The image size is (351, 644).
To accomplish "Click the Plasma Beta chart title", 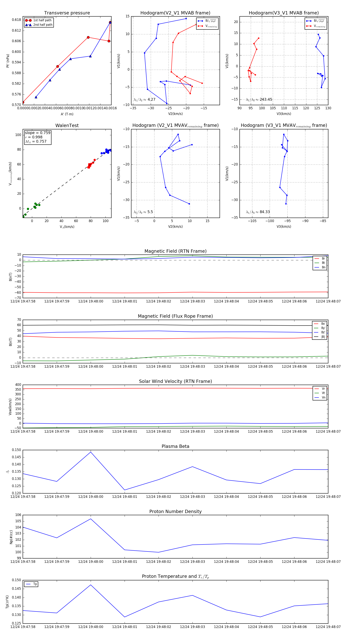I will pos(175,446).
